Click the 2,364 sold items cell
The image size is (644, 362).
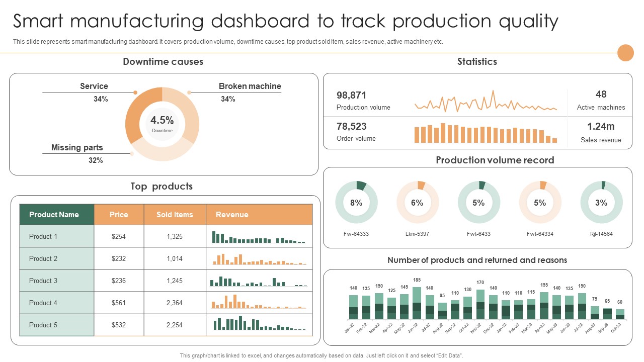coord(175,303)
